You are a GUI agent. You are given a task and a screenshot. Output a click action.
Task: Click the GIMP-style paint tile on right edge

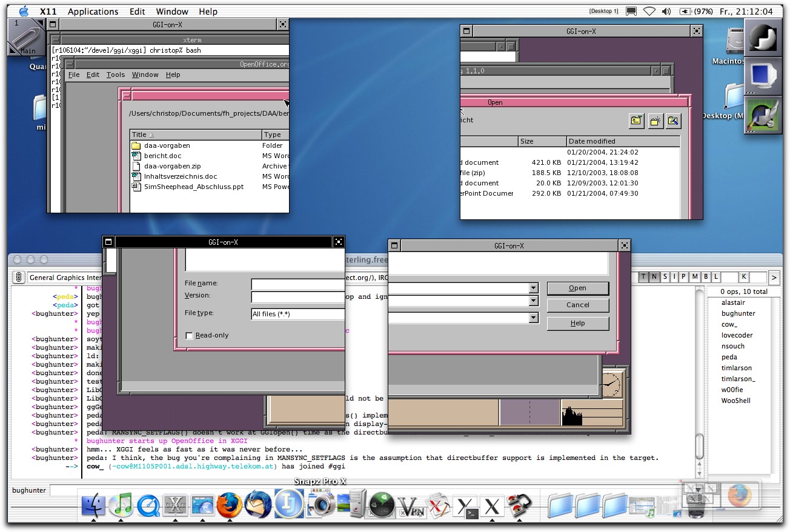click(x=763, y=115)
